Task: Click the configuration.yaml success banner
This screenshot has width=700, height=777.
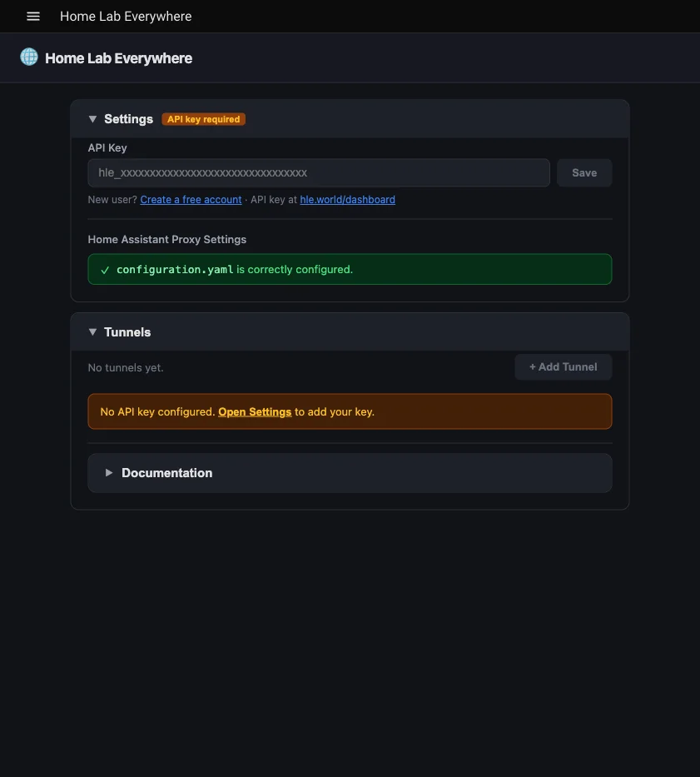Action: (x=350, y=269)
